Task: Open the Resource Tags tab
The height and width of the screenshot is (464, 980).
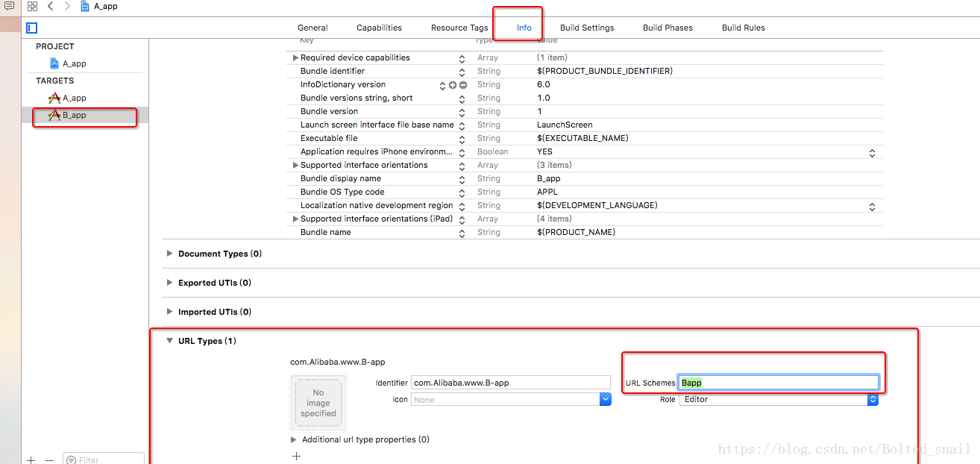Action: coord(459,28)
